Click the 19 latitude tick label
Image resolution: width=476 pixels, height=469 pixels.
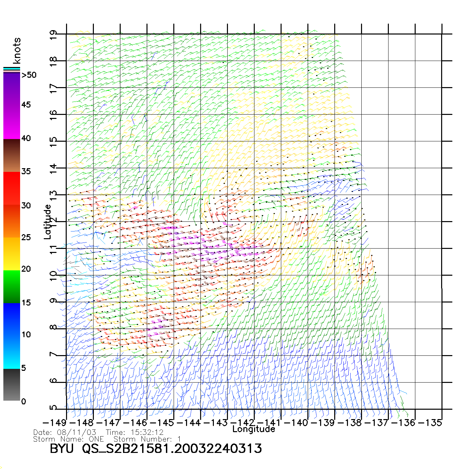(x=53, y=35)
